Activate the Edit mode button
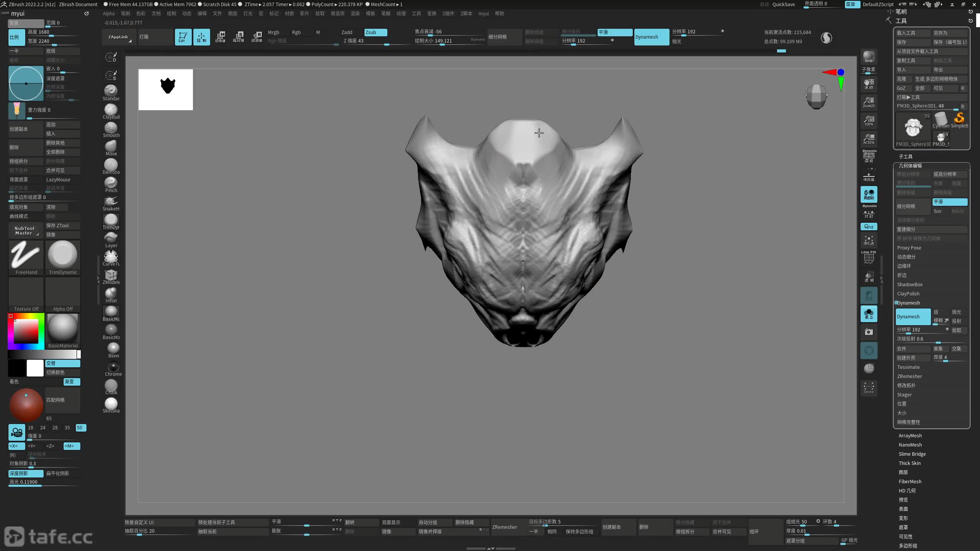This screenshot has width=980, height=551. coord(183,37)
